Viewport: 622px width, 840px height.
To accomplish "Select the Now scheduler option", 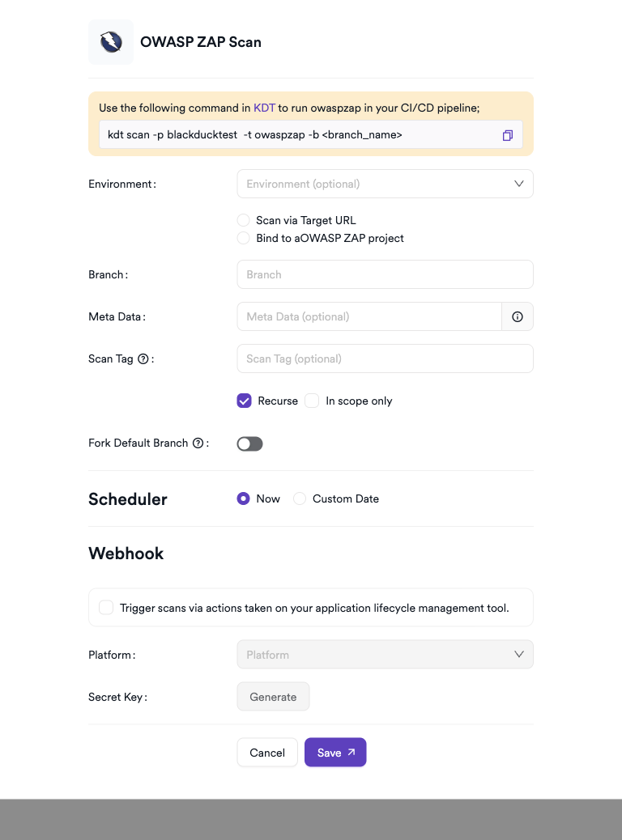I will 243,498.
